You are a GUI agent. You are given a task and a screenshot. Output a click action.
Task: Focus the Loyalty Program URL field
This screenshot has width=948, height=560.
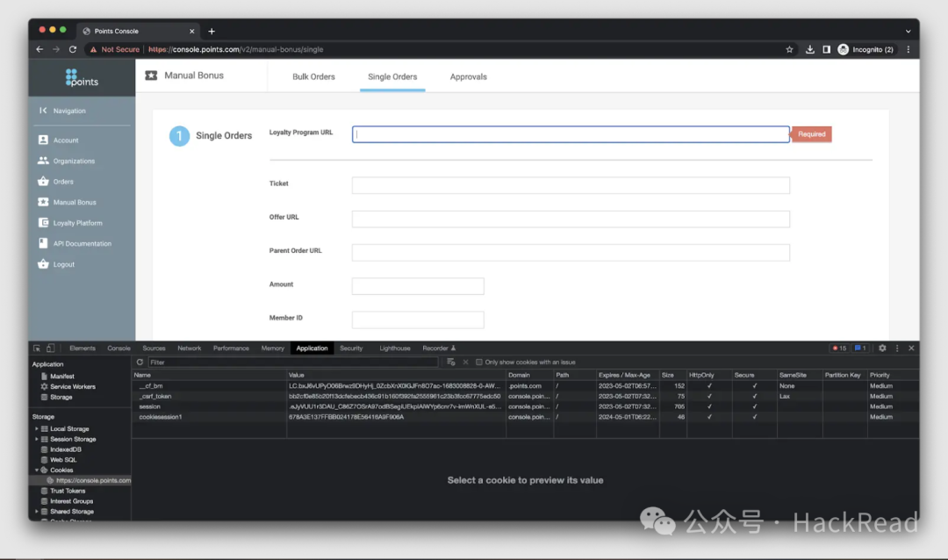571,134
